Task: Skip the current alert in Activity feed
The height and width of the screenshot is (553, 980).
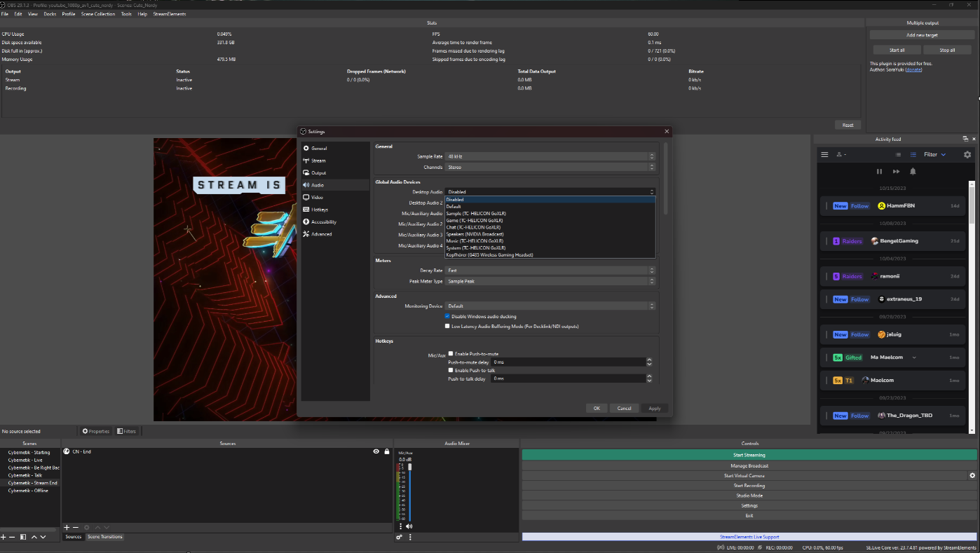Action: (896, 171)
